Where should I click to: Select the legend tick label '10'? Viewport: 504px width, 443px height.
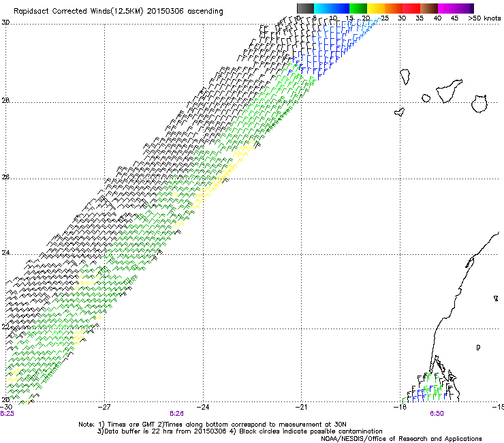[333, 18]
